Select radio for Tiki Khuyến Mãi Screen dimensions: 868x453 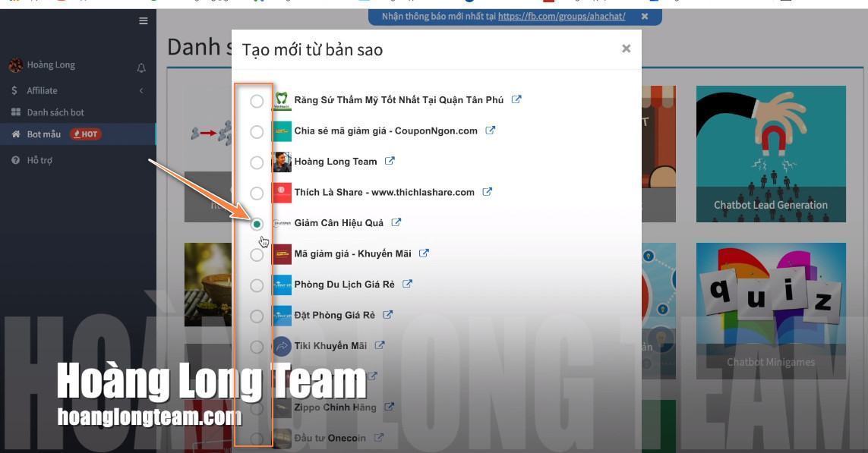(257, 347)
